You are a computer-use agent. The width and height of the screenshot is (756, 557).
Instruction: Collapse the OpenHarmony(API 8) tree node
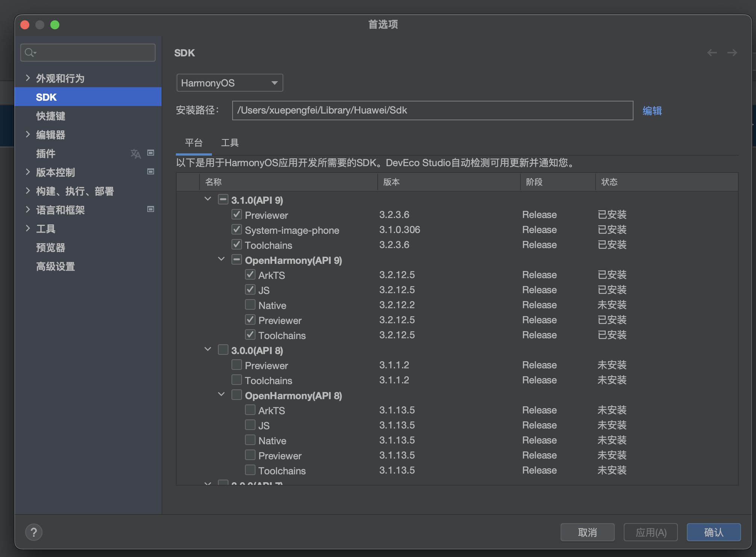pyautogui.click(x=221, y=394)
